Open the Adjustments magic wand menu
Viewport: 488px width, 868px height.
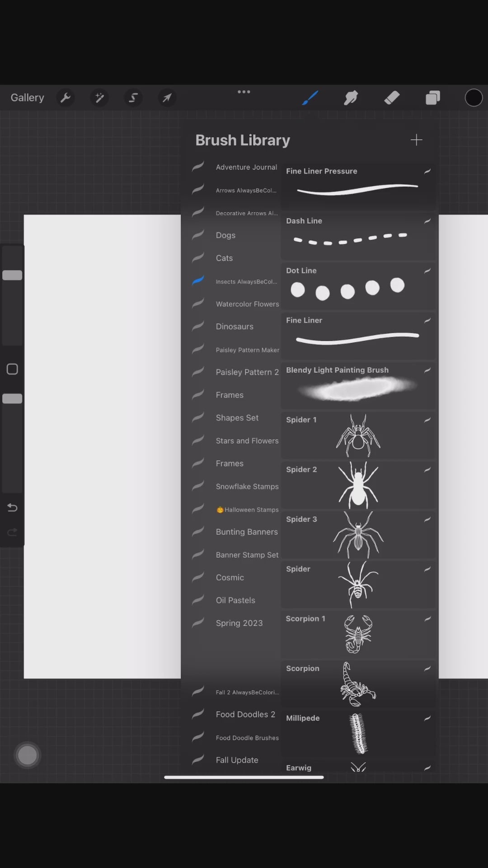click(99, 98)
